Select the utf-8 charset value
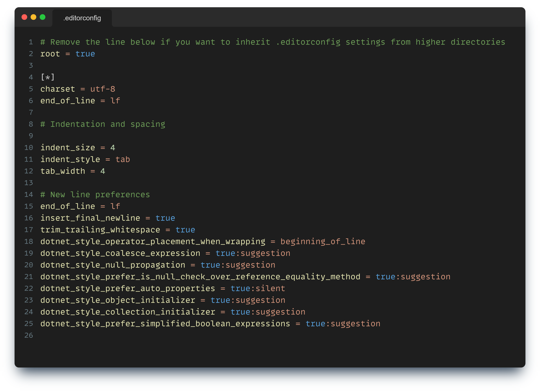This screenshot has height=392, width=540. coord(103,89)
